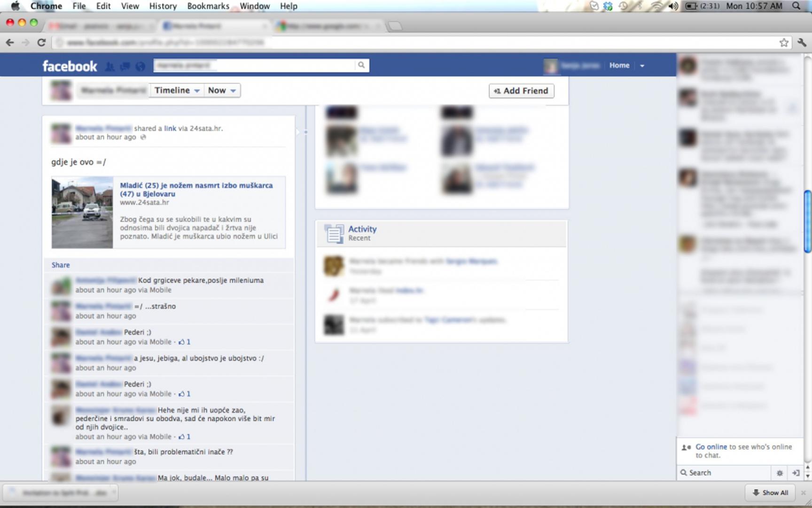The height and width of the screenshot is (508, 812).
Task: Click the page's vertical scrollbar
Action: click(807, 221)
